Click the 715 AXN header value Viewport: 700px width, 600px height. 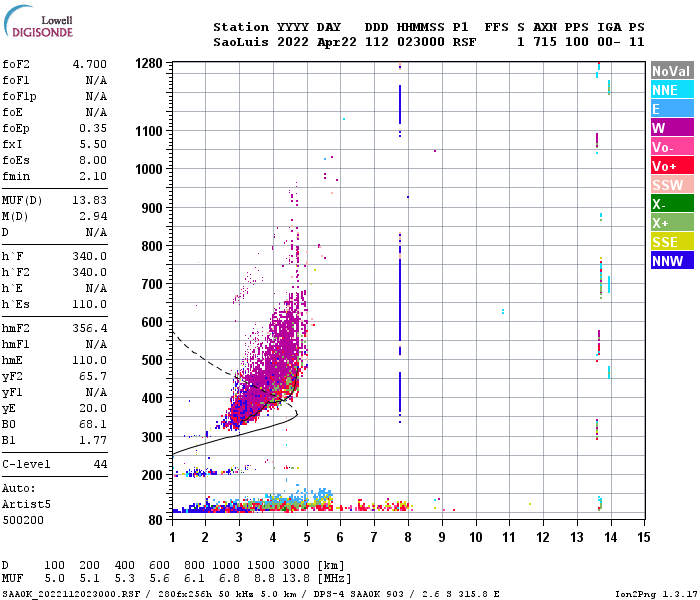click(545, 42)
